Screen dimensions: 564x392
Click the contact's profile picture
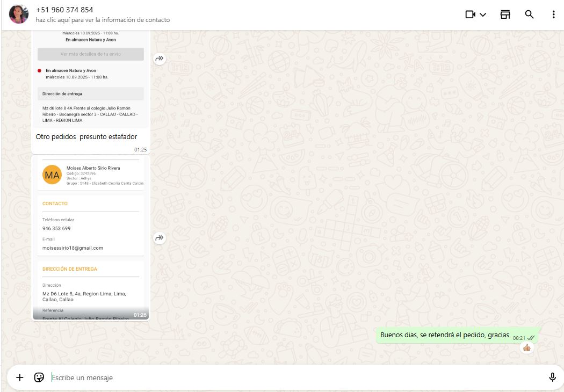19,14
